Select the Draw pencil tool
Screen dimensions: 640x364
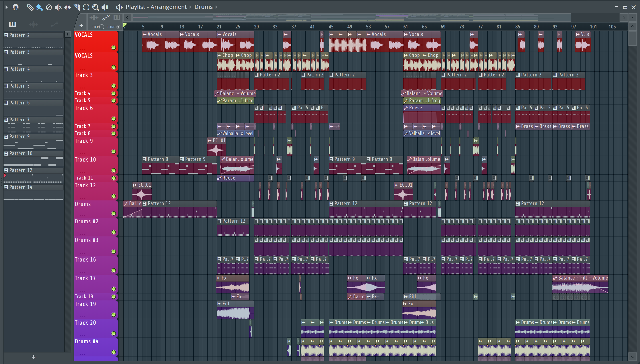30,7
